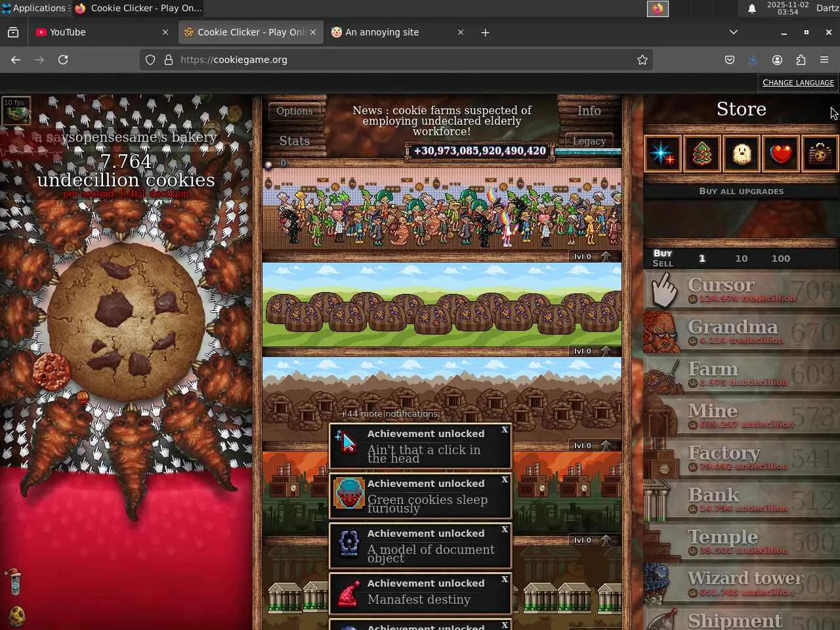Open the Firefox downloads panel

pos(753,60)
